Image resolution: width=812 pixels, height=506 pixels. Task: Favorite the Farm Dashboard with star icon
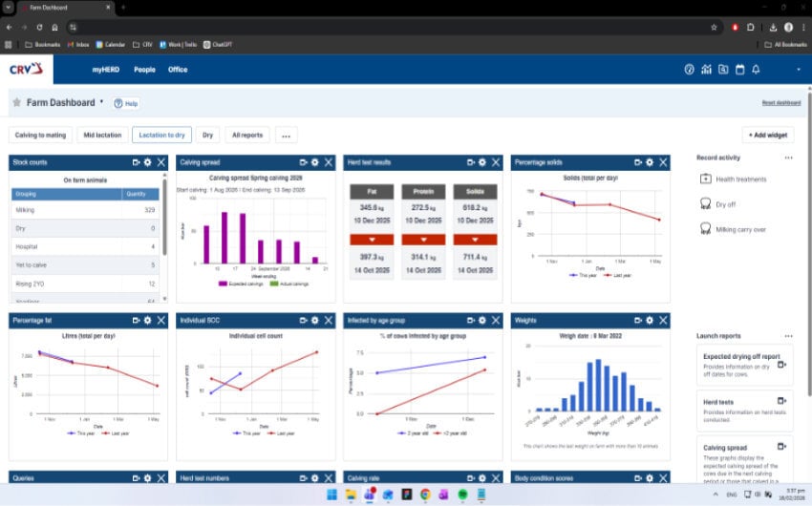[16, 102]
